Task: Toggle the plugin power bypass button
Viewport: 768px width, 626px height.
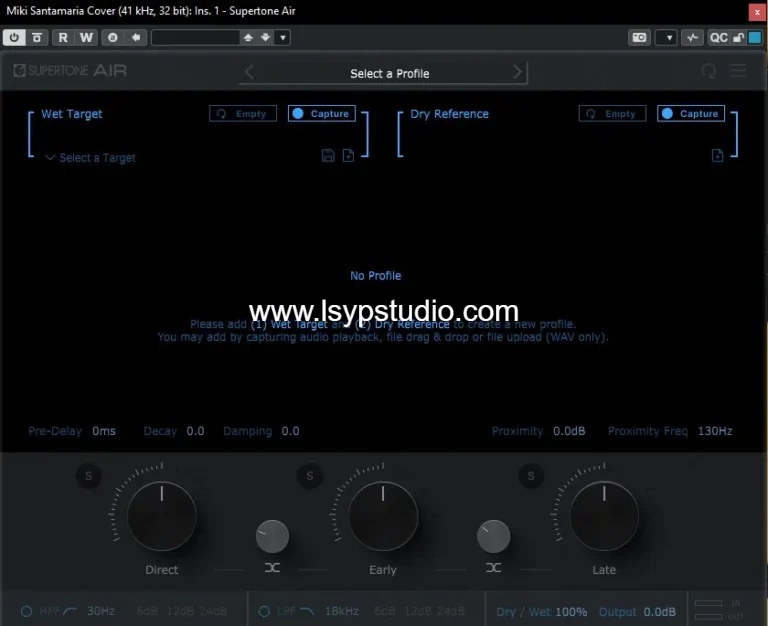Action: 14,37
